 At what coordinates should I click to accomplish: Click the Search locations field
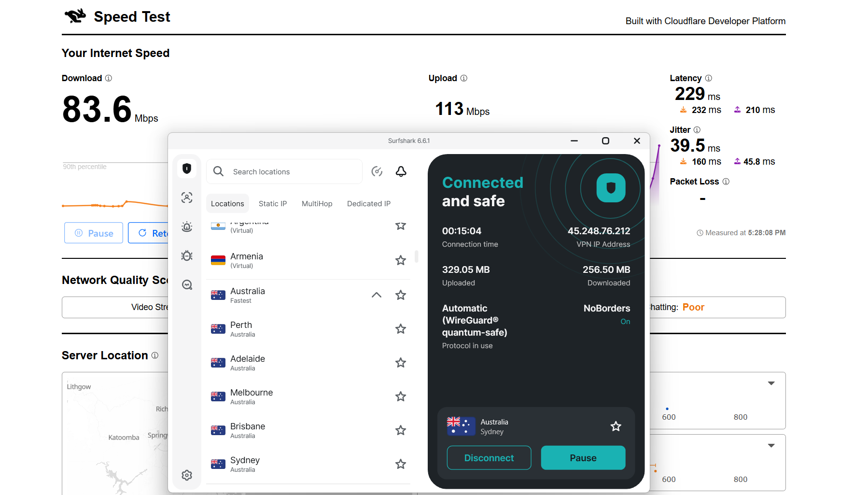pos(284,171)
